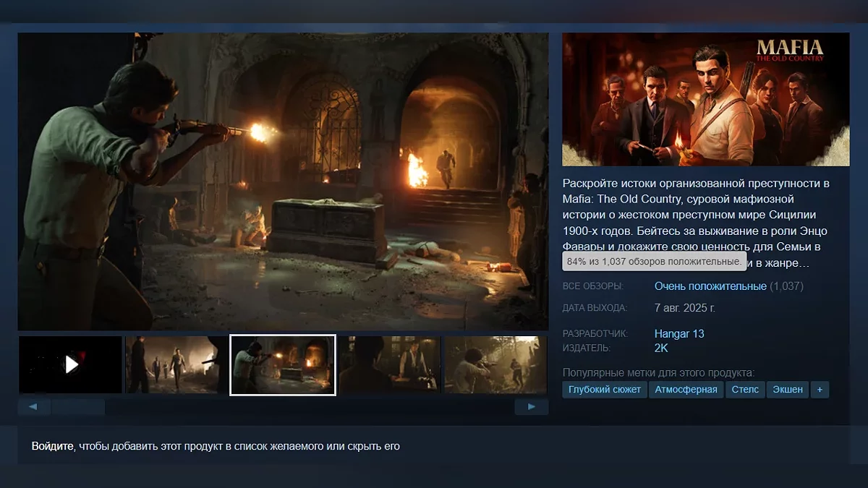Click the Популярные метки для этого продукта text

click(x=658, y=373)
